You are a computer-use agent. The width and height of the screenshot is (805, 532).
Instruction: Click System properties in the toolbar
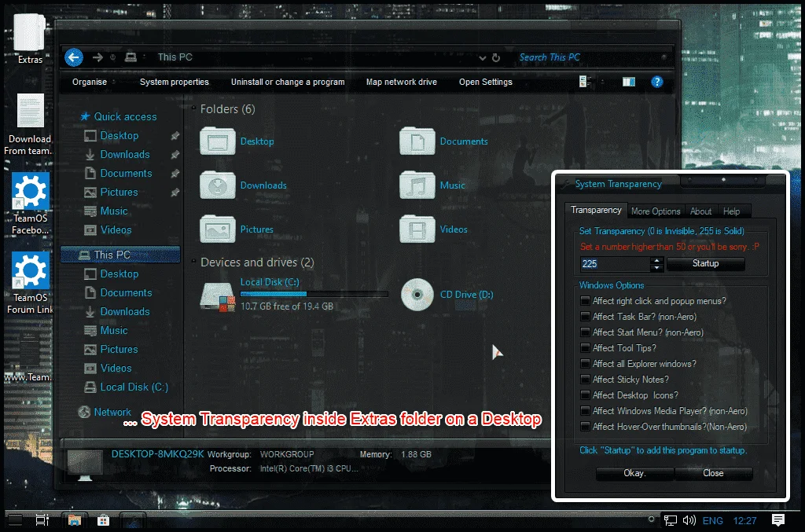click(x=174, y=82)
